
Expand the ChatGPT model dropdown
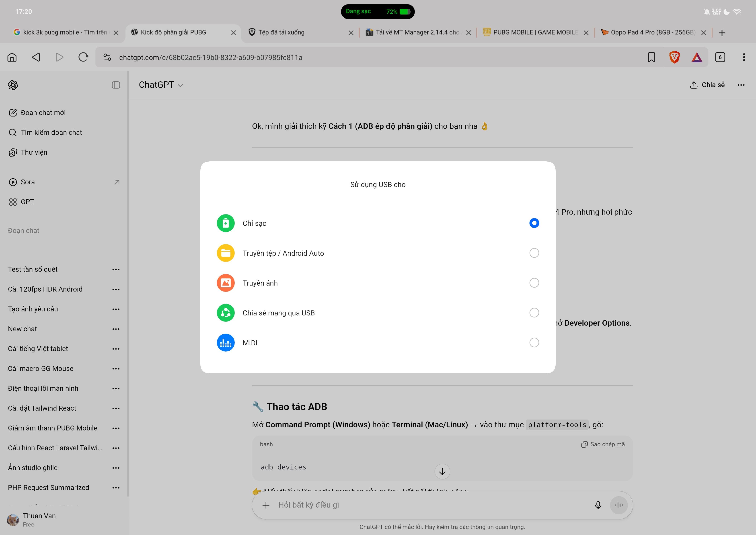pos(161,85)
